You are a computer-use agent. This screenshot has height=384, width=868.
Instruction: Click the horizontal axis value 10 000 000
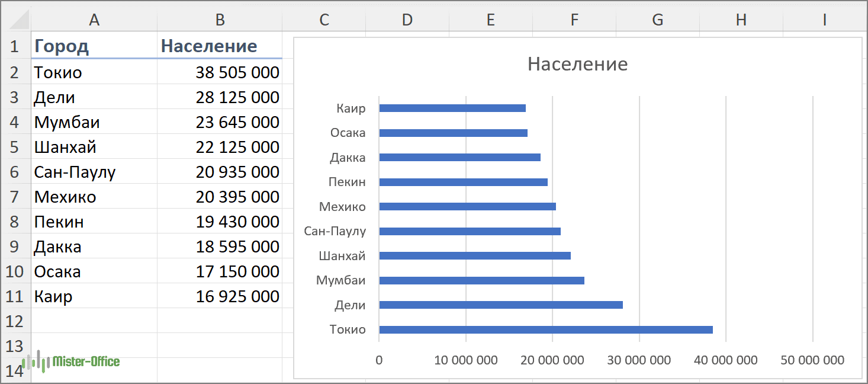pos(466,360)
